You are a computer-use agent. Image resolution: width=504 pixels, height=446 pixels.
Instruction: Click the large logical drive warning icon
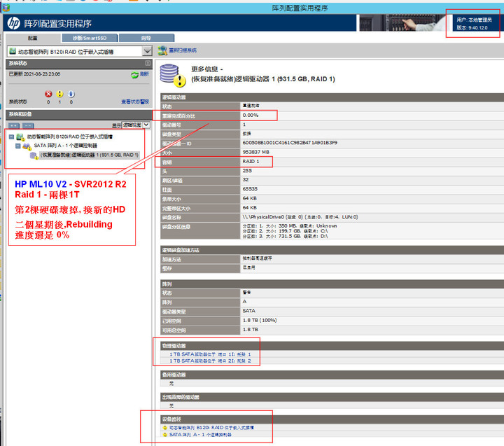tap(173, 76)
